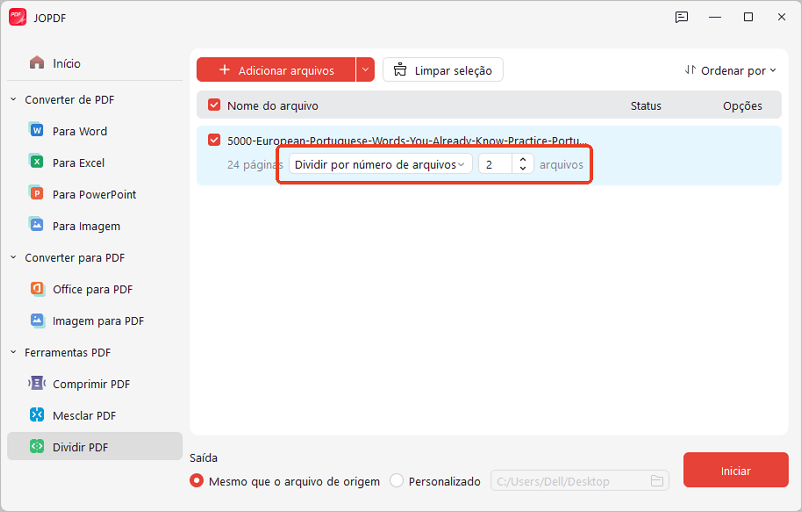Toggle the Nome do arquivo select-all checkbox
This screenshot has width=802, height=512.
214,105
